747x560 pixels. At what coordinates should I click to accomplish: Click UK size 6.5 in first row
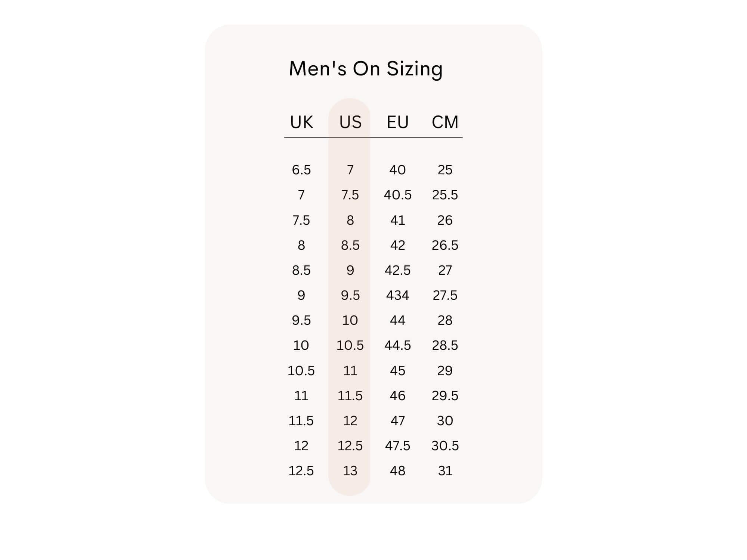(301, 170)
